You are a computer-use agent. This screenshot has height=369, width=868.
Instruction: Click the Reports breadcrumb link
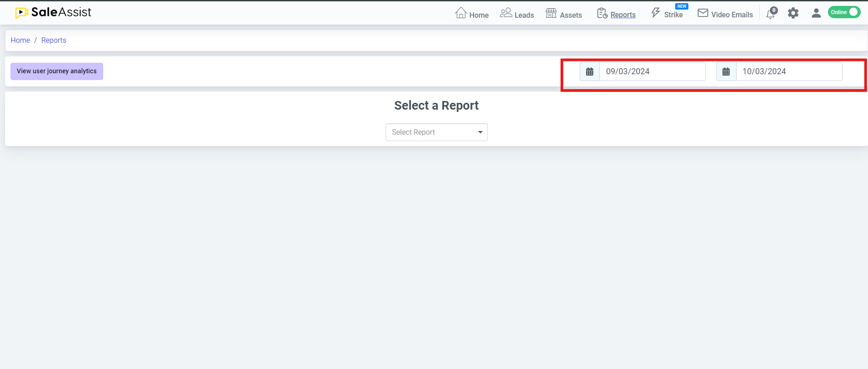click(54, 40)
